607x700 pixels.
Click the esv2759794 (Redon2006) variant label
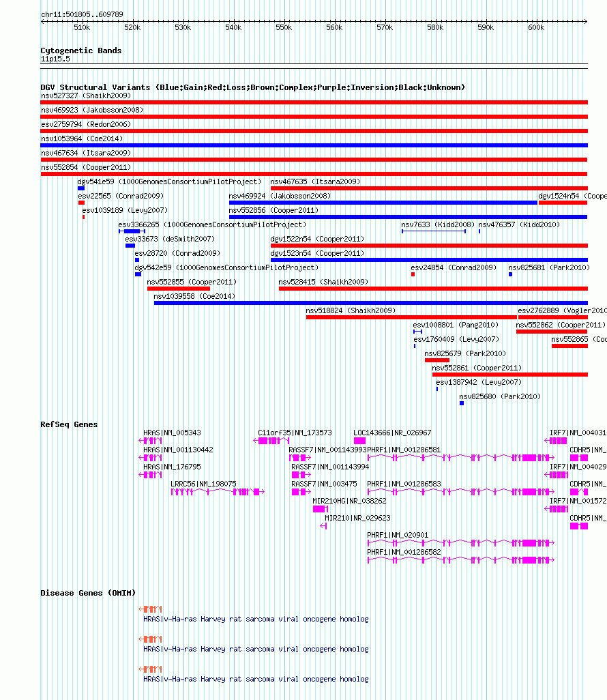tap(86, 124)
